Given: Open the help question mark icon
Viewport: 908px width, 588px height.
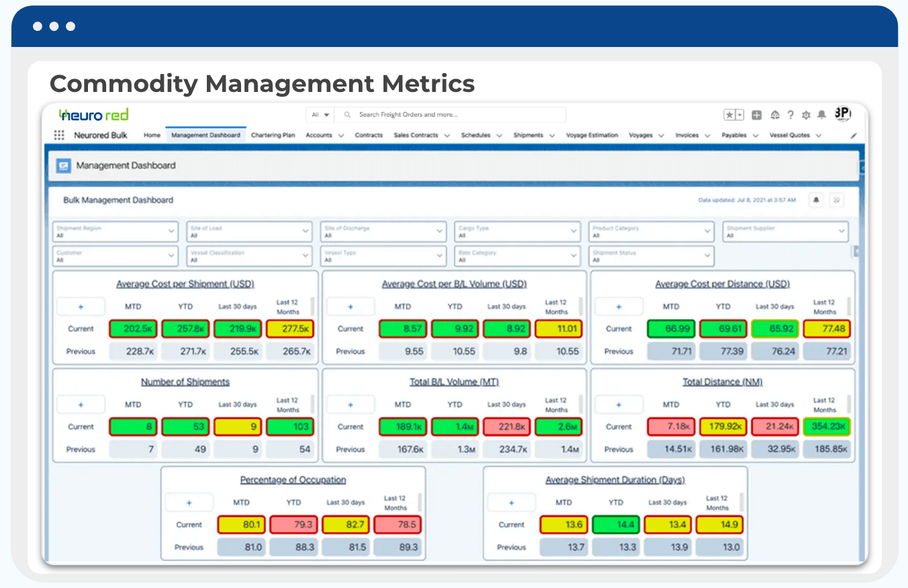Looking at the screenshot, I should tap(790, 115).
